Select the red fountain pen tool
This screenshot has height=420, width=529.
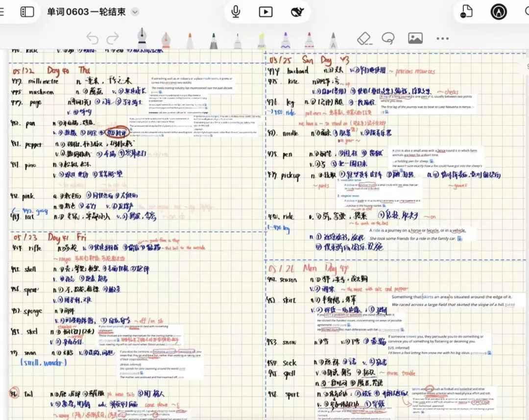[166, 40]
